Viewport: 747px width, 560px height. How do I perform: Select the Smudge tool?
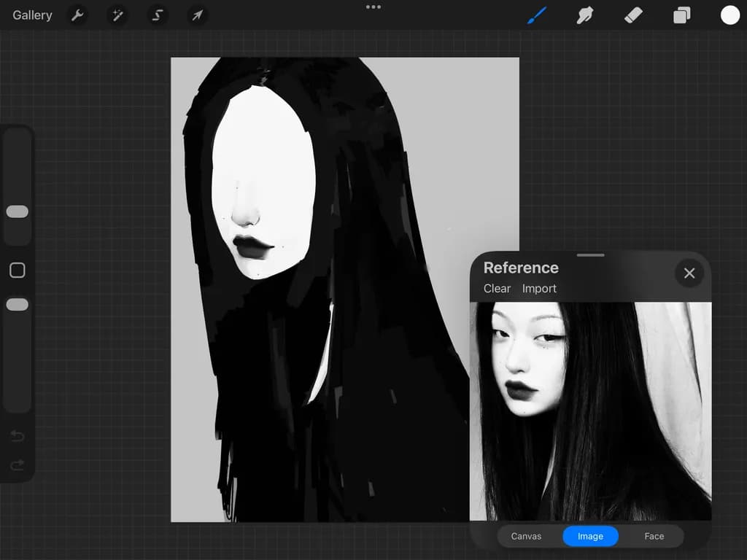(585, 15)
